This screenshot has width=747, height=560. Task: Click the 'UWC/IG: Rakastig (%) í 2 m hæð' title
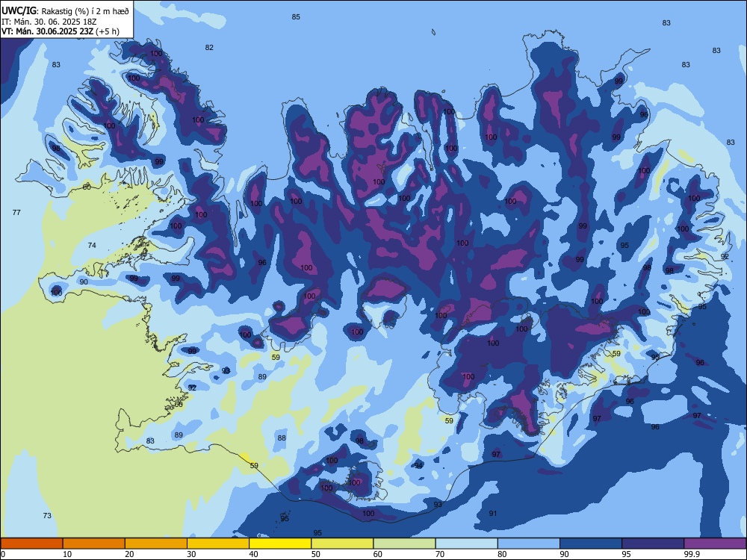tap(65, 11)
